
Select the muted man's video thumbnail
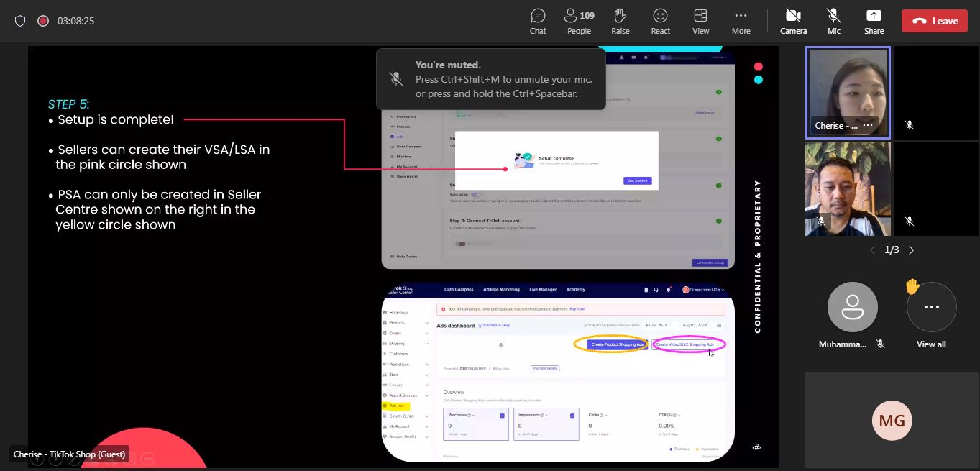click(x=848, y=189)
